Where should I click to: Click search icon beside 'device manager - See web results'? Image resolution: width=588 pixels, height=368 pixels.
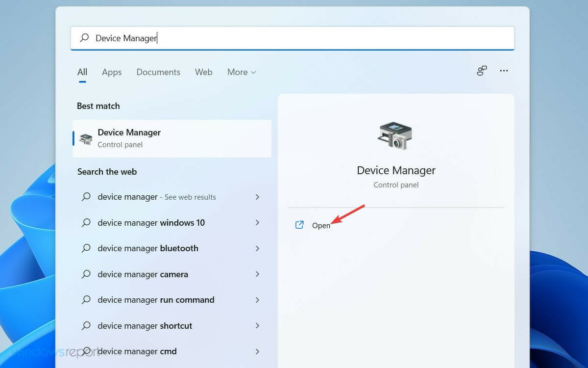pos(86,197)
